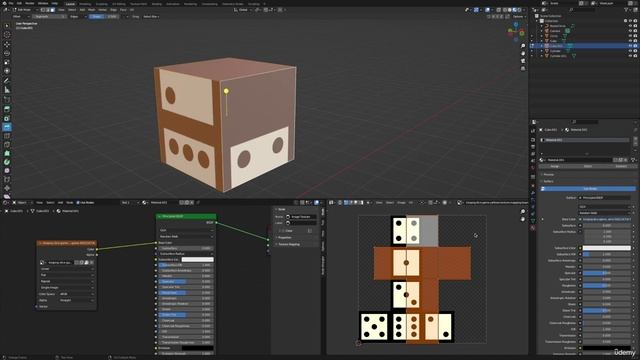The image size is (640, 360).
Task: Toggle viewport X-ray display
Action: coord(499,10)
